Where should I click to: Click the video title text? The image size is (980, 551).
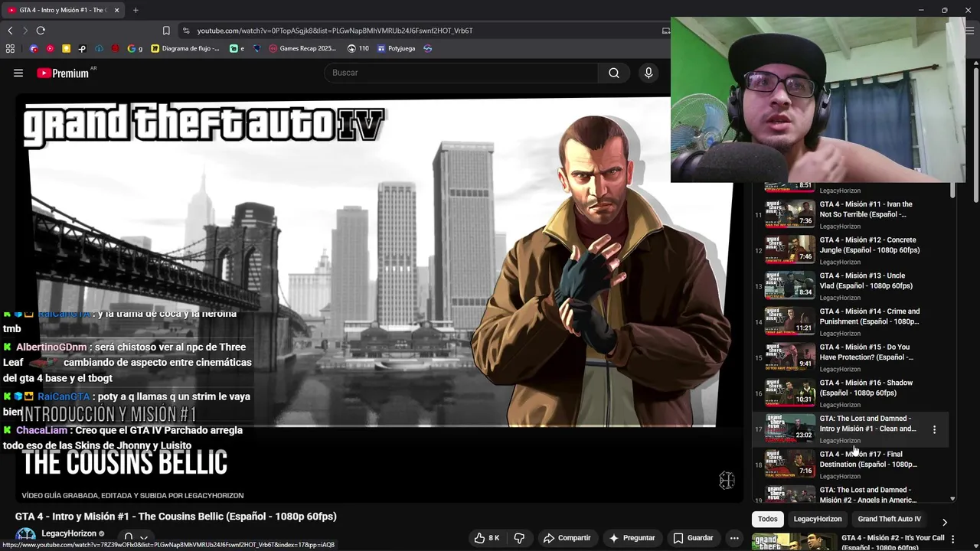click(176, 517)
